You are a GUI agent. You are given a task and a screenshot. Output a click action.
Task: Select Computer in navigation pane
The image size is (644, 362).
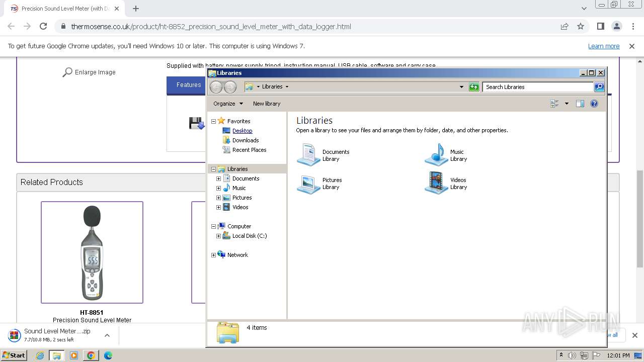tap(239, 226)
